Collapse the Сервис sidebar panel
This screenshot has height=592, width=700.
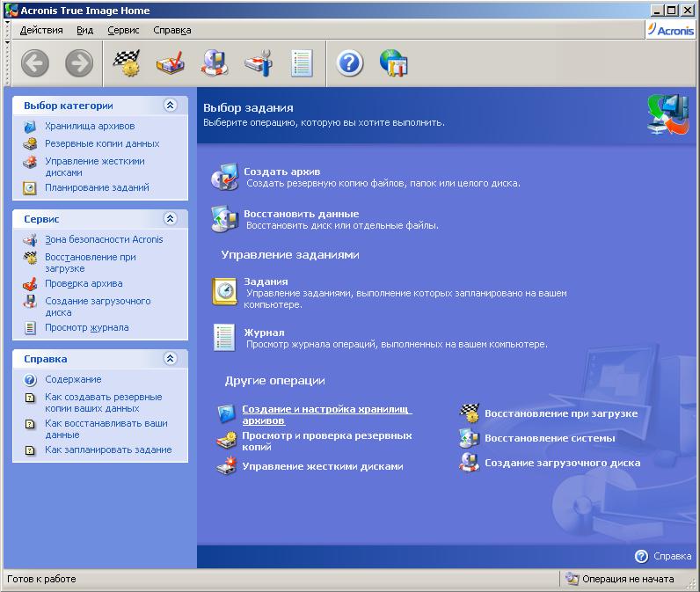(x=170, y=219)
